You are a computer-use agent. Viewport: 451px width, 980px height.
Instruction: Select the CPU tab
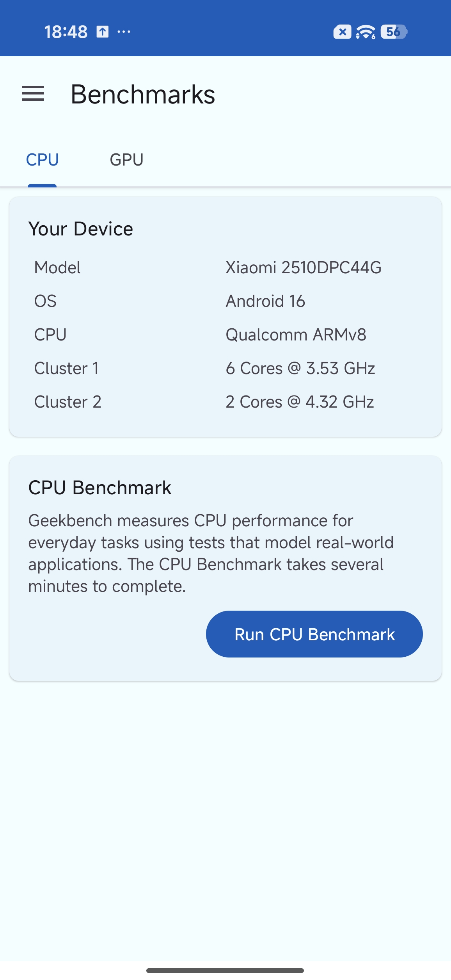(x=42, y=160)
